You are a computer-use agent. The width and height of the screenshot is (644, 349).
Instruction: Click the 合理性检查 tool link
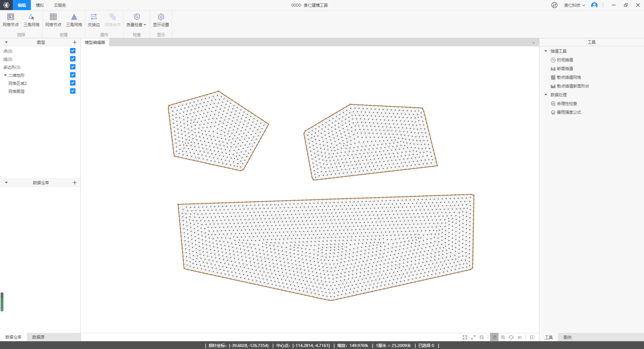coord(567,104)
